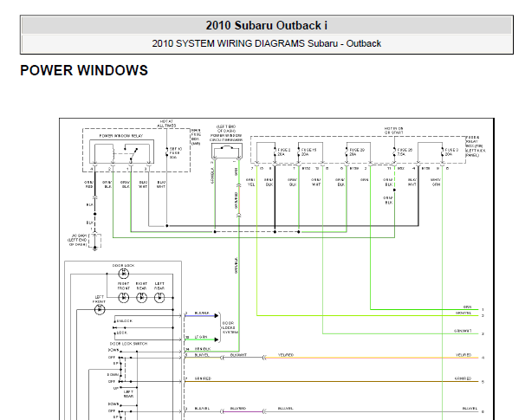Click the 'HOT AT ALL TIMES' label
This screenshot has height=420, width=525.
(166, 124)
